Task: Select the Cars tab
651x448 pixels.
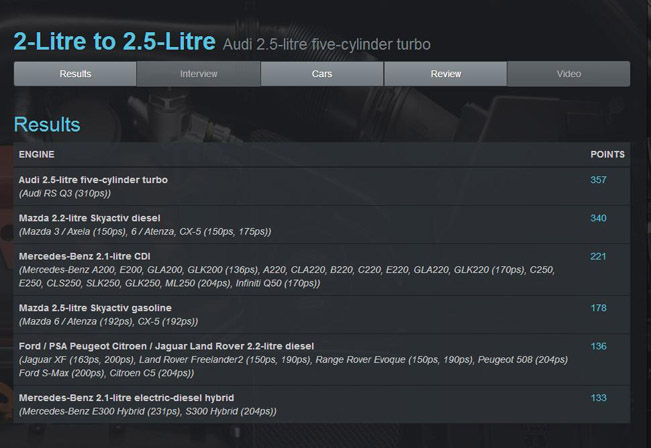Action: [322, 74]
